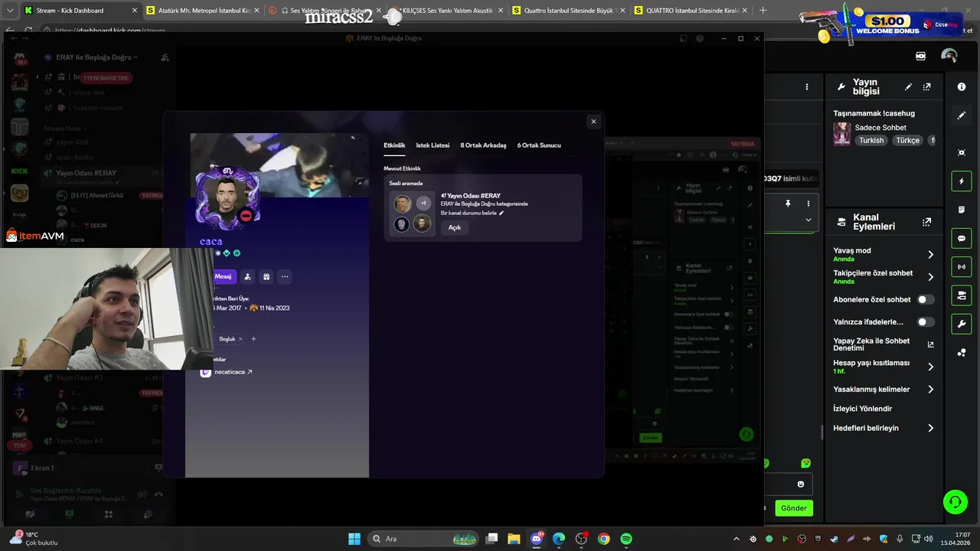Click the Açık button in activity card

pyautogui.click(x=455, y=227)
